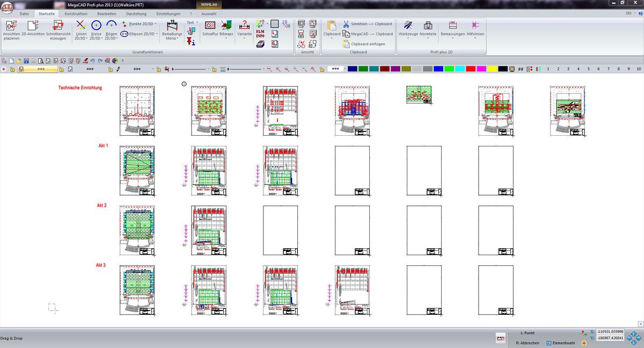Select the Schnittansicht erzeugen tool

pos(58,29)
